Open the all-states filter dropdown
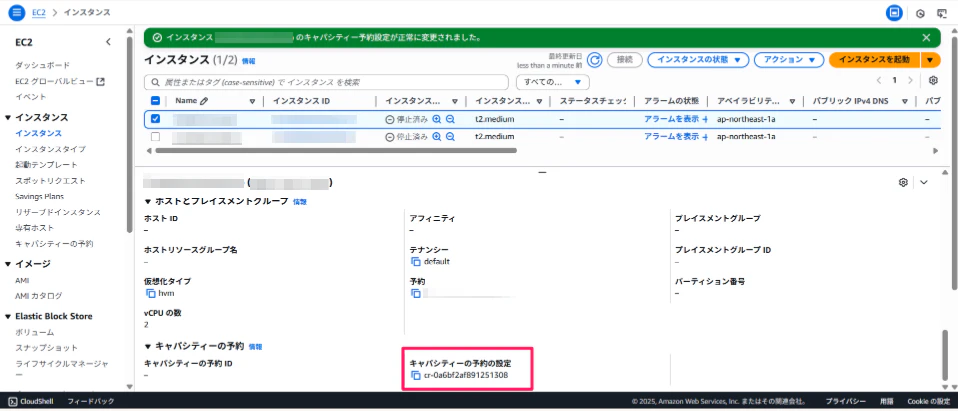 [552, 82]
